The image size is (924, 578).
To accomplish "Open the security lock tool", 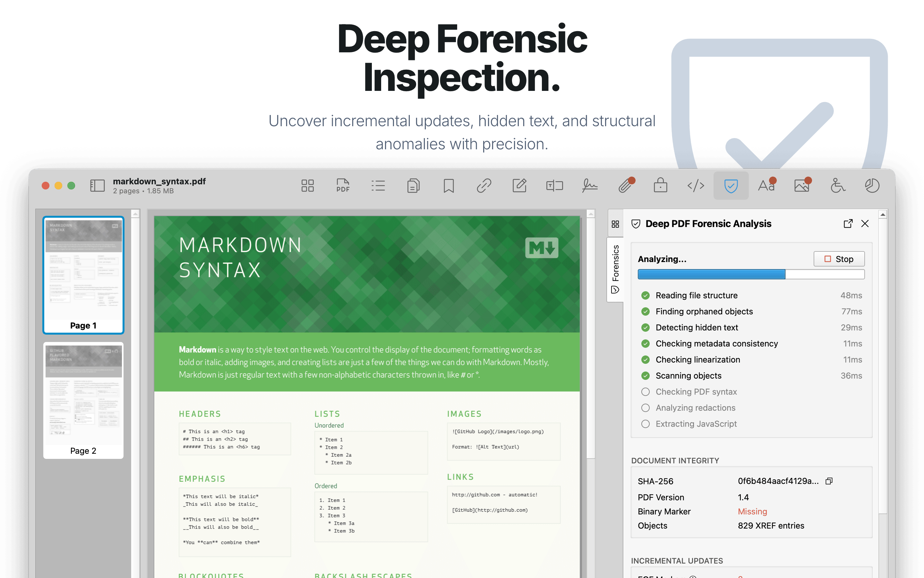I will [x=661, y=186].
